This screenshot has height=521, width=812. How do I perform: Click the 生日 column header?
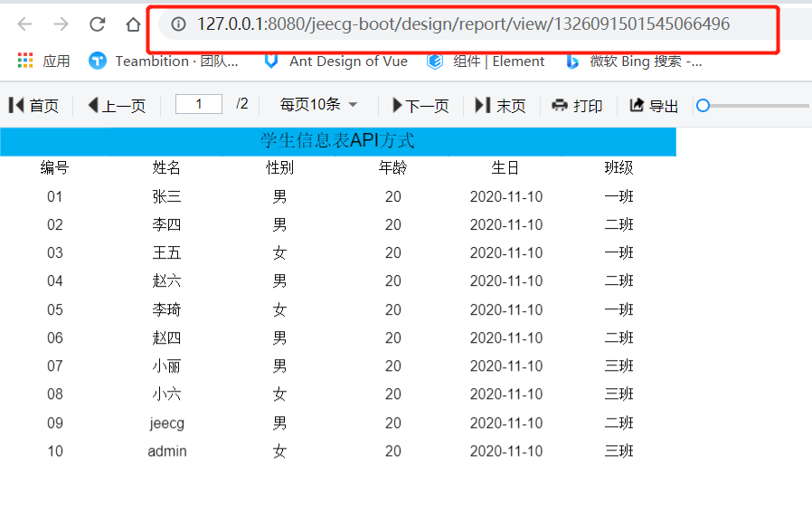coord(505,168)
